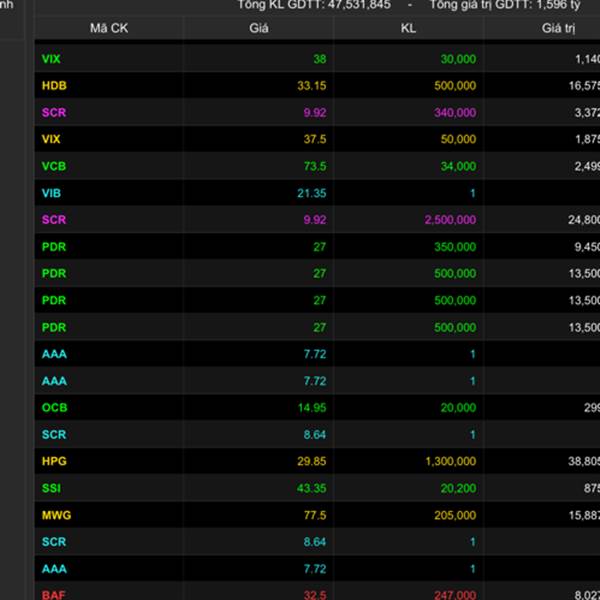600x600 pixels.
Task: Click the VIB row's volume of 1
Action: tap(473, 193)
